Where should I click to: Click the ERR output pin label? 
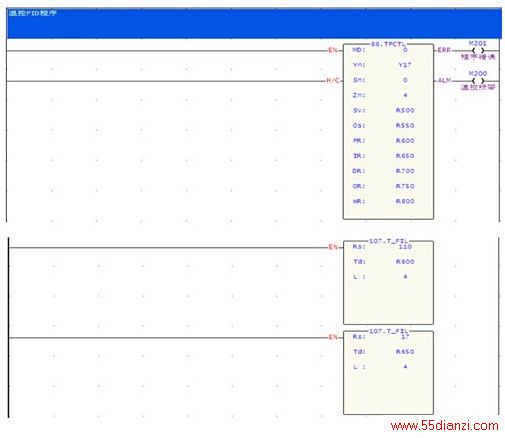444,50
